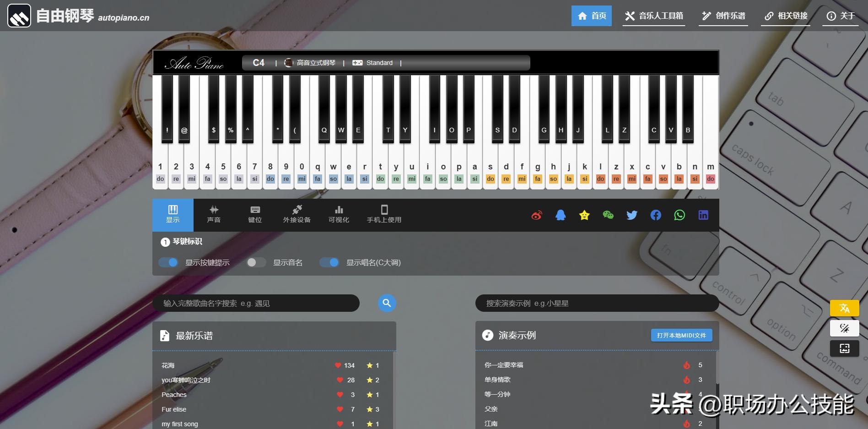Disable the 显示唱名(C大调) switch
Image resolution: width=868 pixels, height=429 pixels.
[x=329, y=262]
